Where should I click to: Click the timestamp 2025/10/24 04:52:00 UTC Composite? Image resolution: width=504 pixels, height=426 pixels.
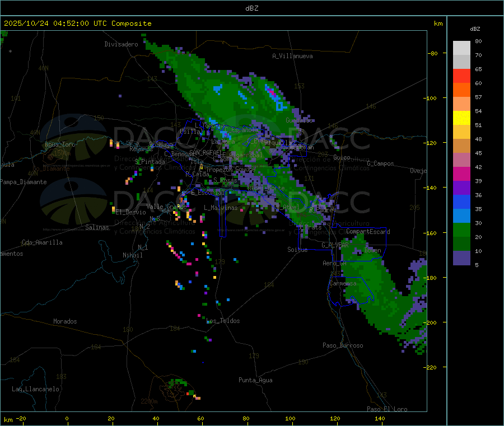[77, 24]
